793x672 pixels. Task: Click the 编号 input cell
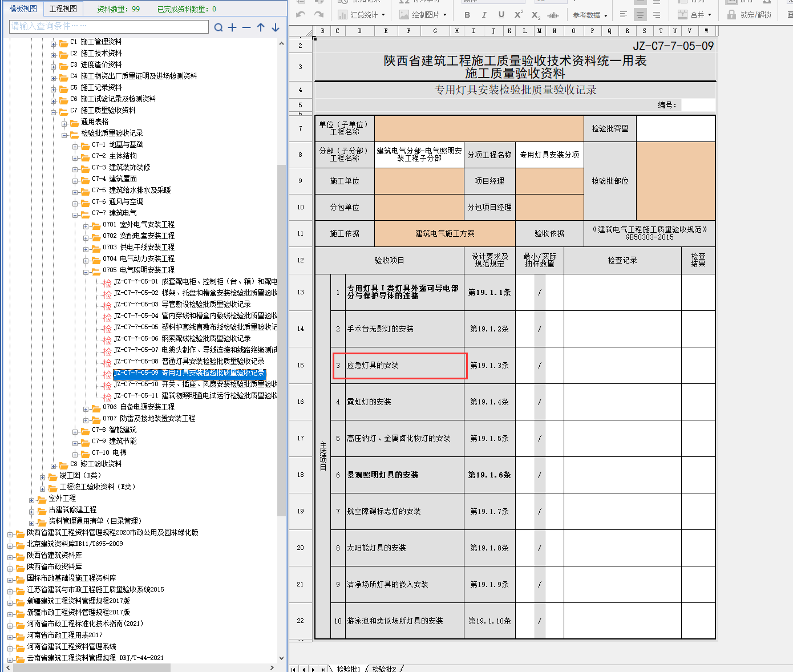698,105
